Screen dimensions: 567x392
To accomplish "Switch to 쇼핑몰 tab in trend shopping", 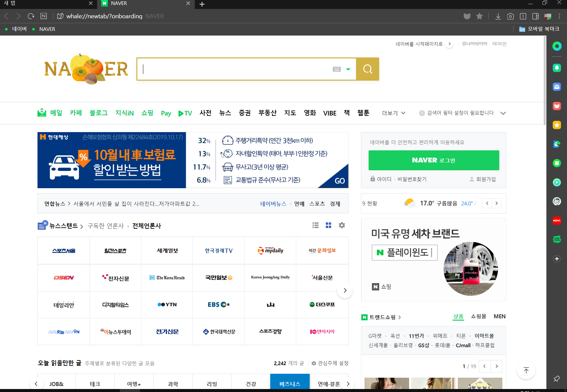I will [478, 316].
